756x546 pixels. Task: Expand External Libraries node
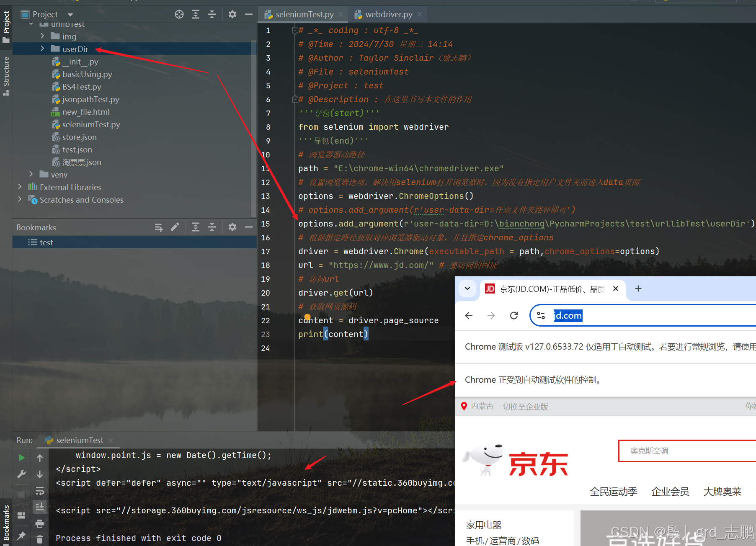(20, 187)
